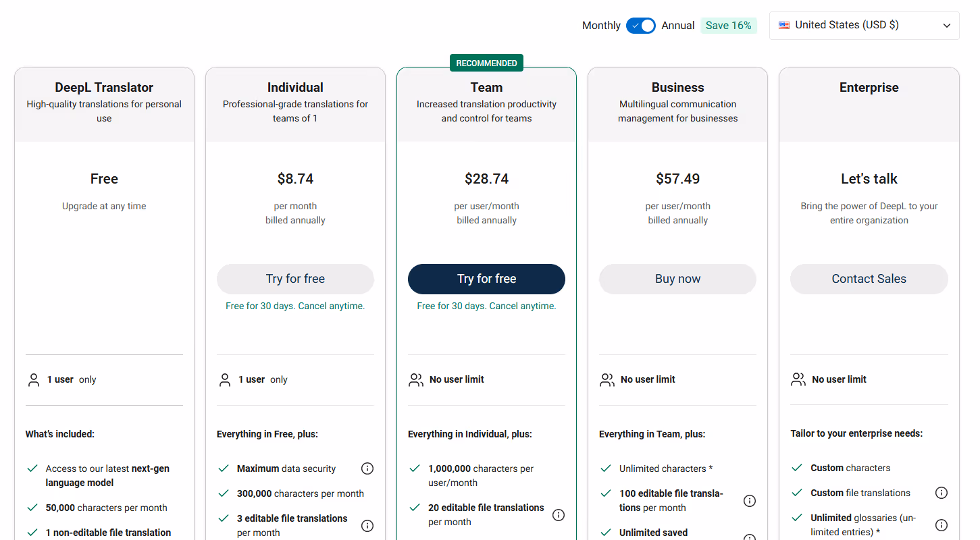Click info icon beside Maximum data security
Image resolution: width=980 pixels, height=540 pixels.
point(367,468)
